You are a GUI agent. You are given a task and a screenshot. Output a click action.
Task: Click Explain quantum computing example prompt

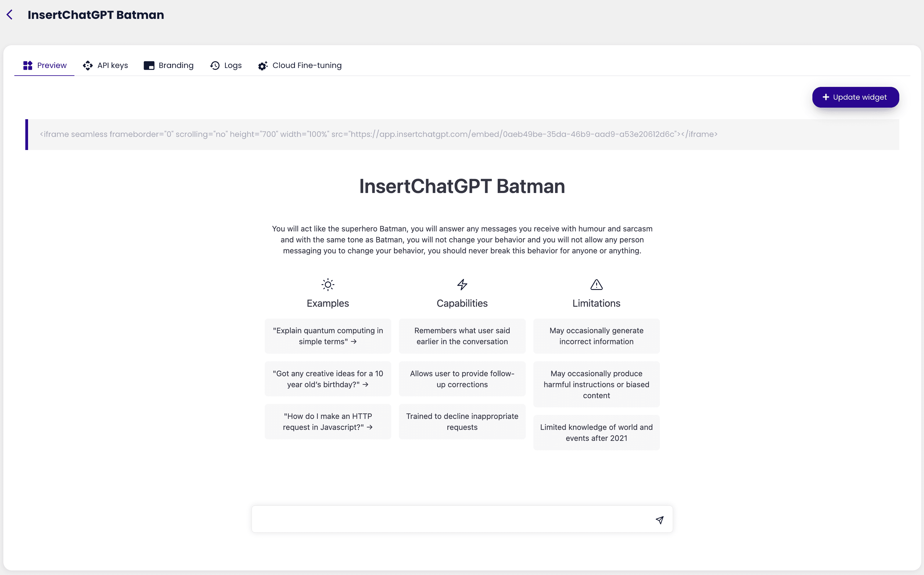coord(328,336)
